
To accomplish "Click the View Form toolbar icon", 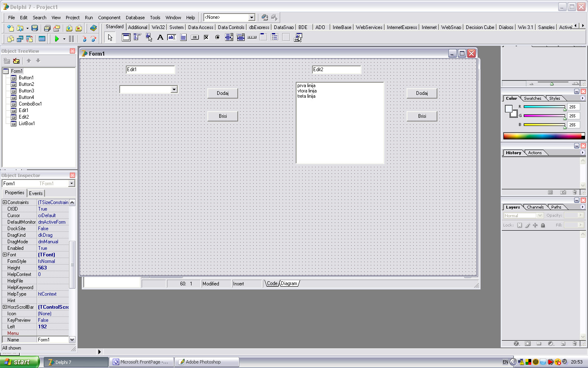I will [x=20, y=39].
